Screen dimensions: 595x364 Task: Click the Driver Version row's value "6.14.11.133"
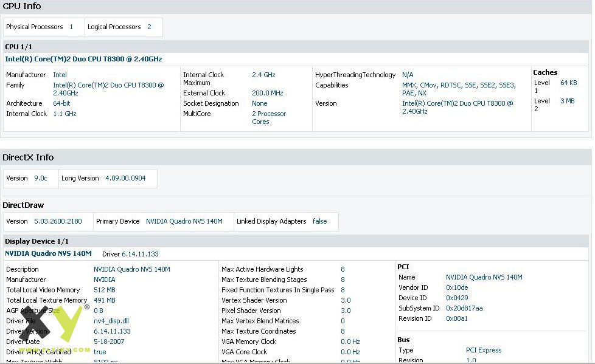coord(113,331)
